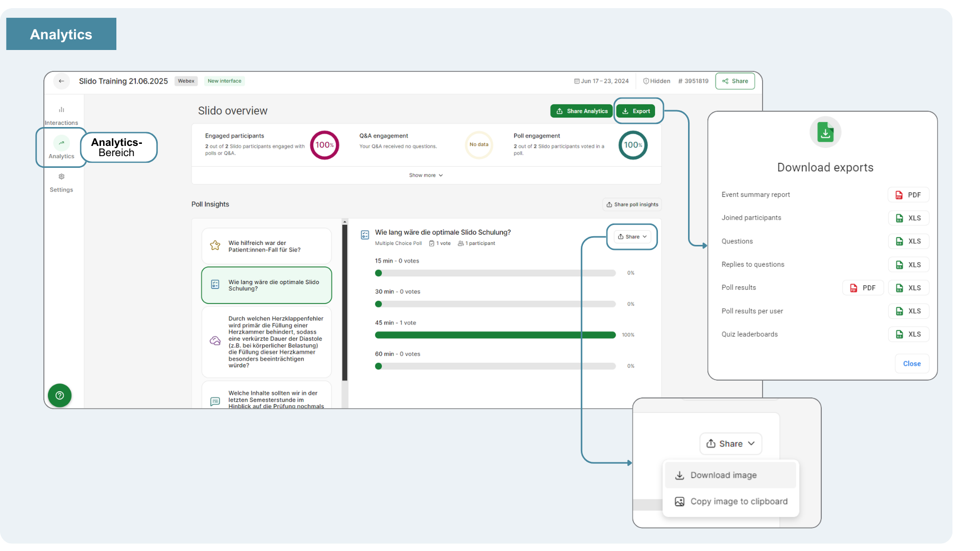Screen dimensions: 980x551
Task: Click the New interface tag
Action: tap(225, 81)
